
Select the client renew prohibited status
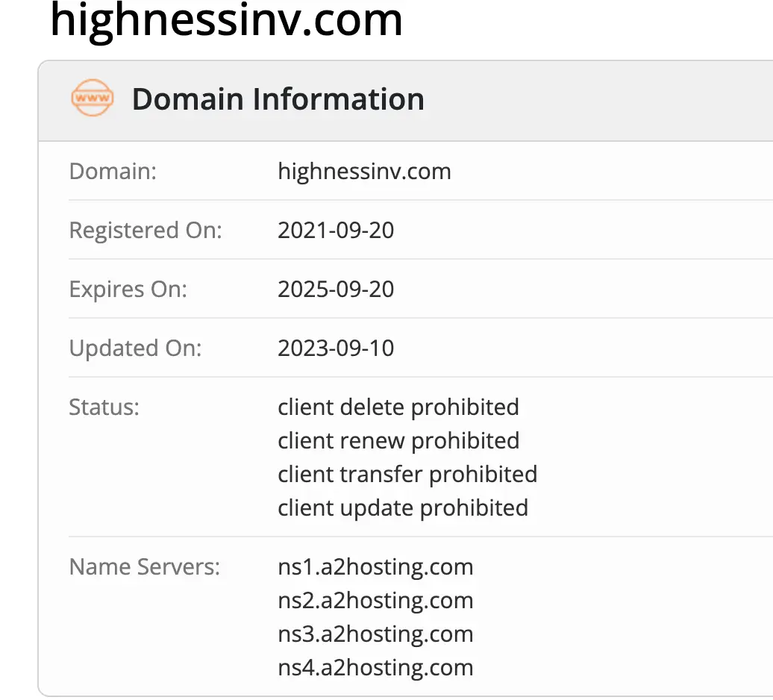point(398,441)
